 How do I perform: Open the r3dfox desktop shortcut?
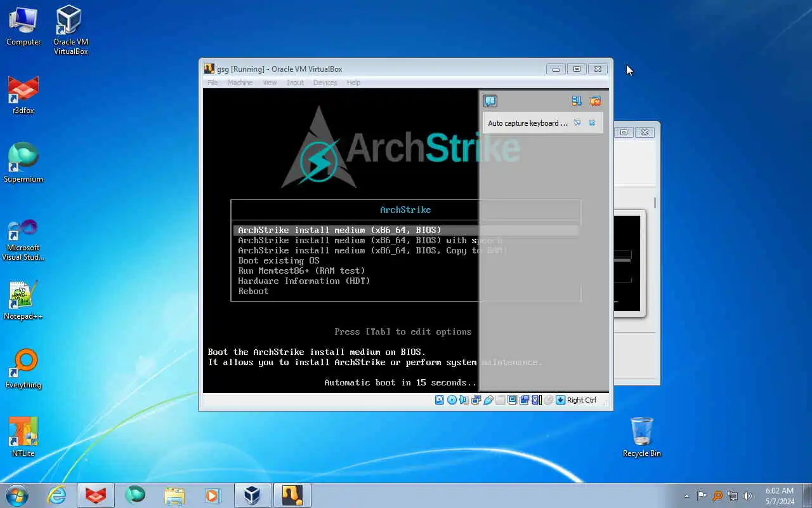tap(23, 95)
